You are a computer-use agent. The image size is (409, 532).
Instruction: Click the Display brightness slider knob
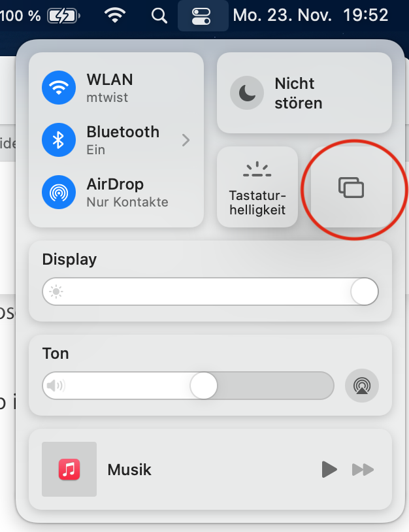point(365,291)
